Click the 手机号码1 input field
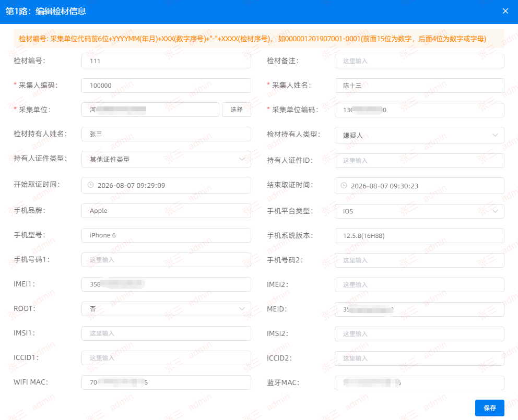This screenshot has height=420, width=518. click(x=166, y=260)
